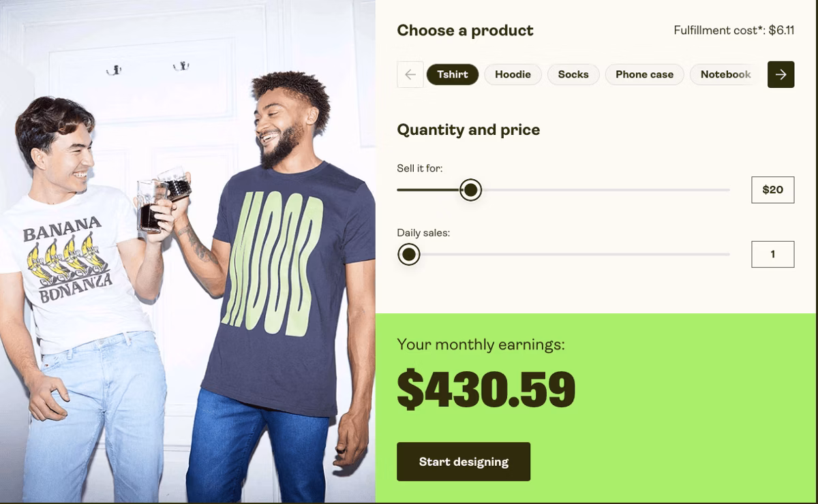The width and height of the screenshot is (818, 504).
Task: Select the Tshirt product chip
Action: click(x=453, y=74)
